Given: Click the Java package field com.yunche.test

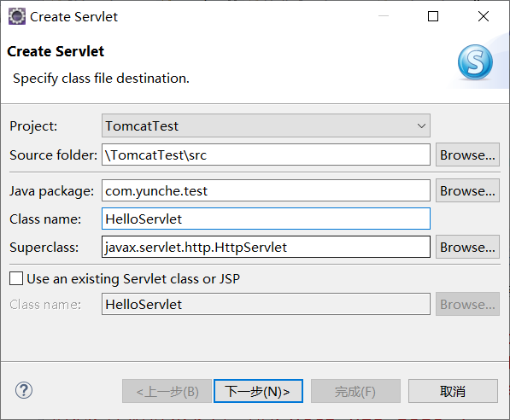Looking at the screenshot, I should [266, 190].
